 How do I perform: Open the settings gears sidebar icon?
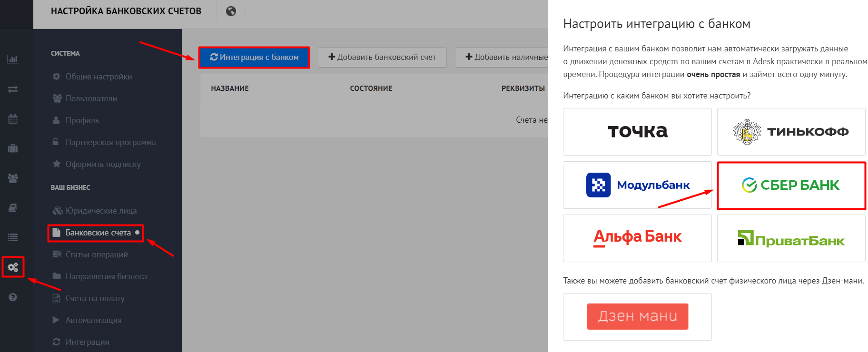[x=13, y=267]
